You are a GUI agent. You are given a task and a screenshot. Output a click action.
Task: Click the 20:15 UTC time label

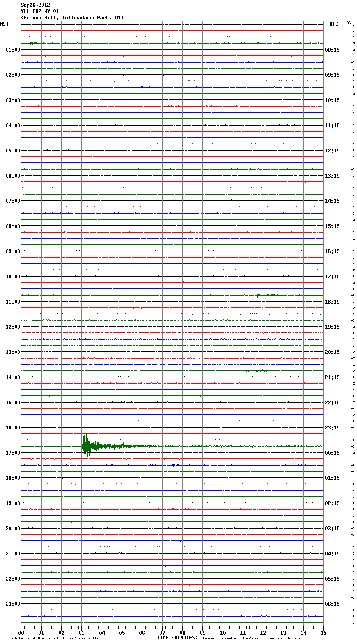pos(332,352)
